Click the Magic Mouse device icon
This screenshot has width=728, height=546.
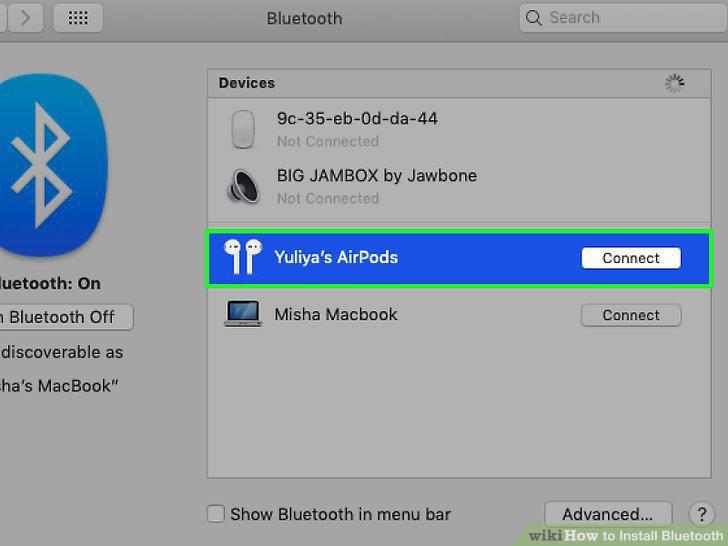(x=243, y=129)
